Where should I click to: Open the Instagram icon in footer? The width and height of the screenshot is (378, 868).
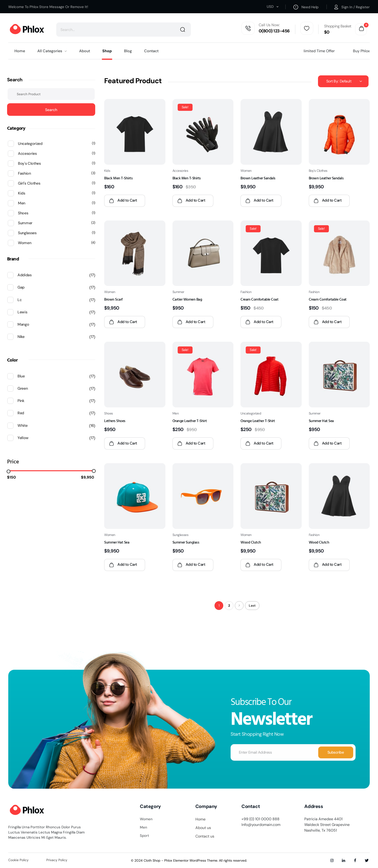tap(332, 860)
